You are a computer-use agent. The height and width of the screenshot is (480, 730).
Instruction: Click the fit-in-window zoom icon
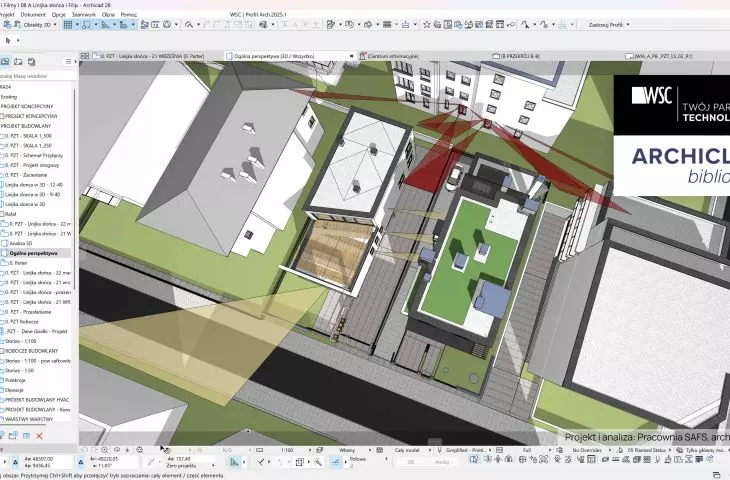(139, 450)
